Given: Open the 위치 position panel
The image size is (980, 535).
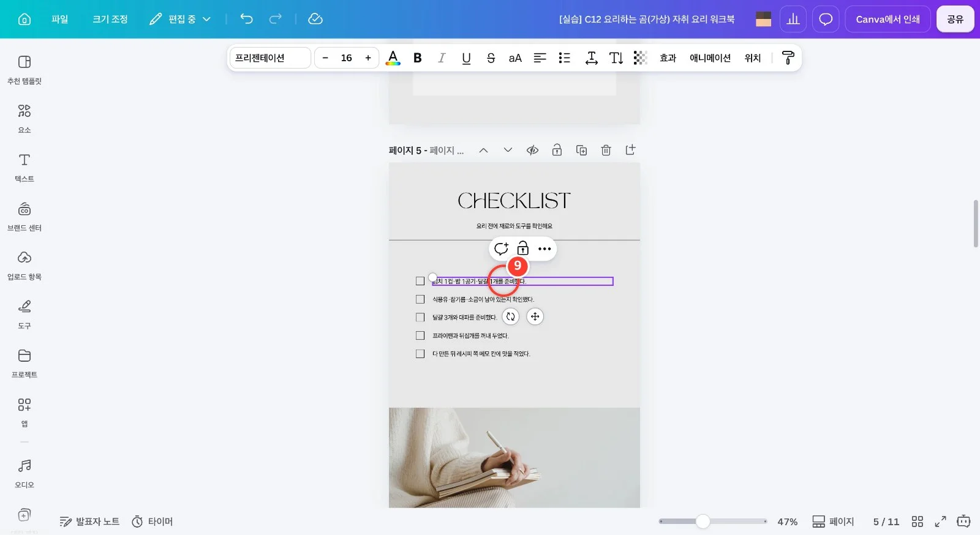Looking at the screenshot, I should click(753, 58).
